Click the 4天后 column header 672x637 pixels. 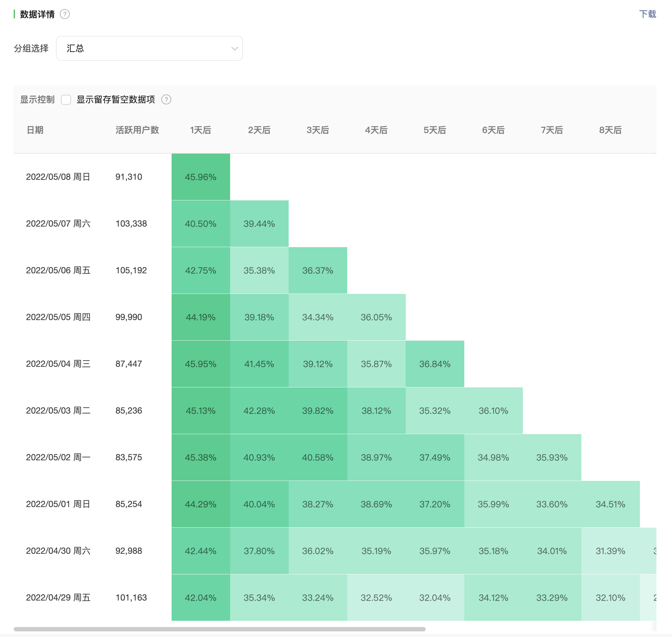tap(376, 130)
